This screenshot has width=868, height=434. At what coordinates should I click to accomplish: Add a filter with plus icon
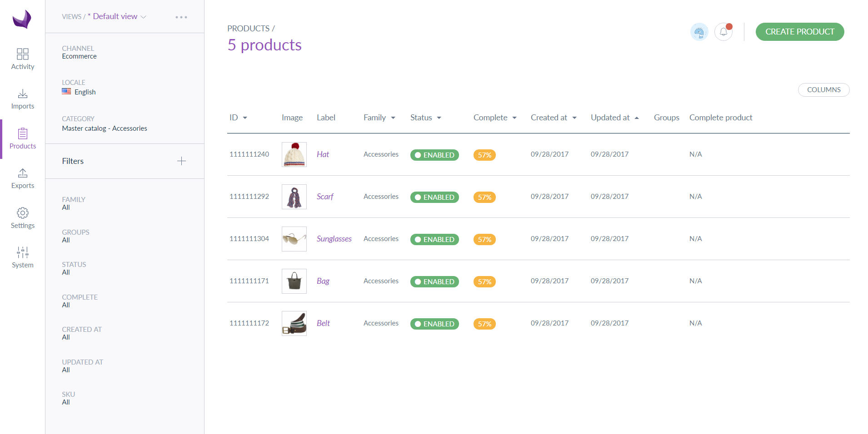pos(181,161)
